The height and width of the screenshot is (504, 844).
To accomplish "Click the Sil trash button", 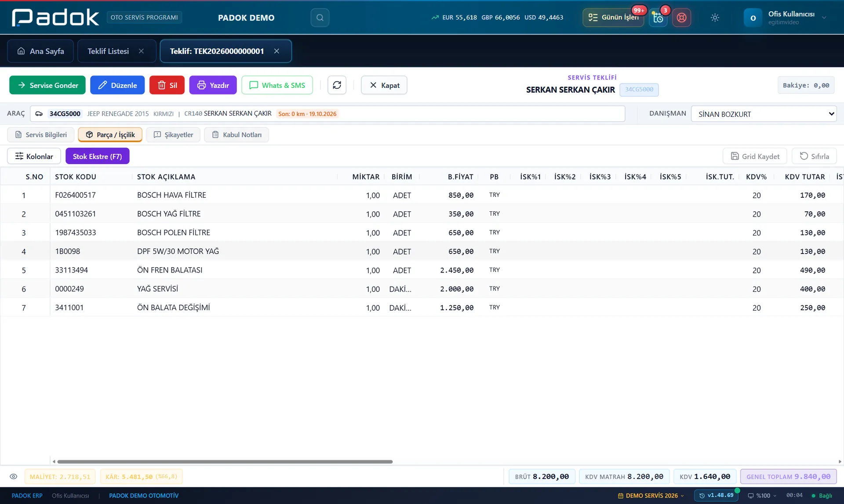I will (x=167, y=85).
